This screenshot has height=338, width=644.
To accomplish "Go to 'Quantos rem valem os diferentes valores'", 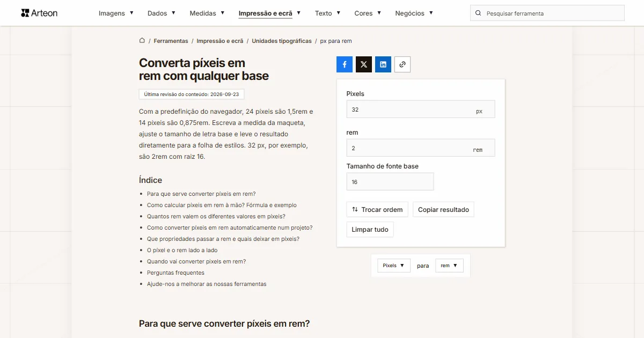I will tap(216, 216).
